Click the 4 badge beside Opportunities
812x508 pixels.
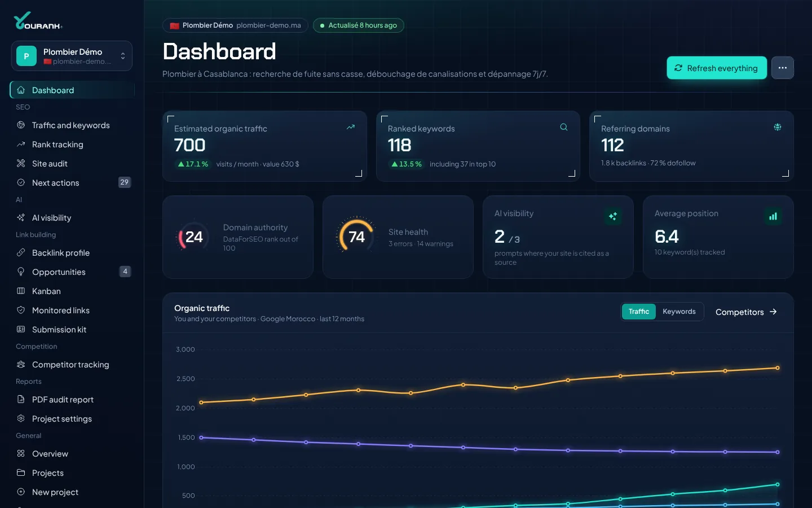click(x=125, y=271)
